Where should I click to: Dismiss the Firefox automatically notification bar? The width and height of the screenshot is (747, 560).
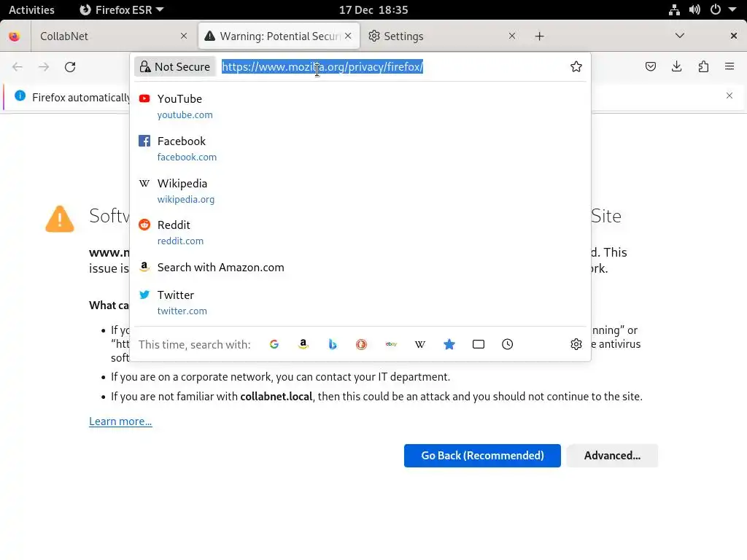coord(729,96)
